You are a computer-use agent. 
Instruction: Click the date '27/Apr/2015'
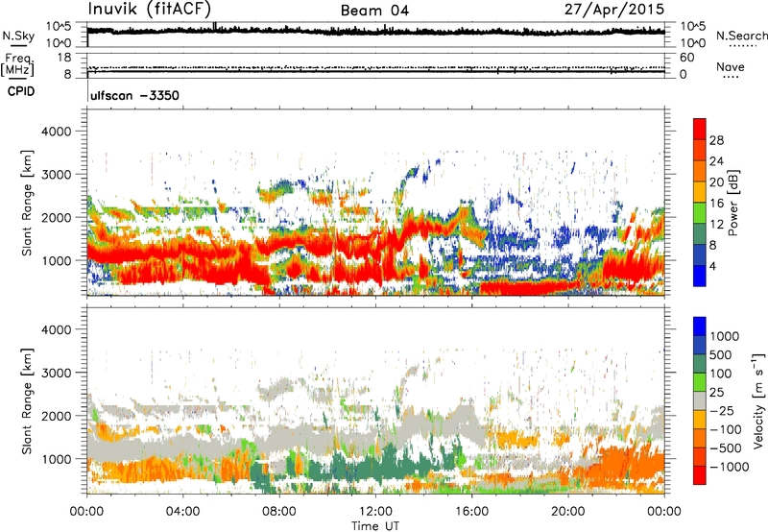point(614,10)
